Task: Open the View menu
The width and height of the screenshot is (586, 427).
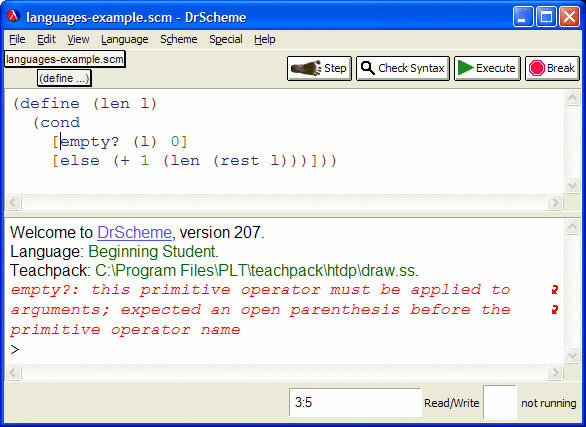Action: pyautogui.click(x=78, y=39)
